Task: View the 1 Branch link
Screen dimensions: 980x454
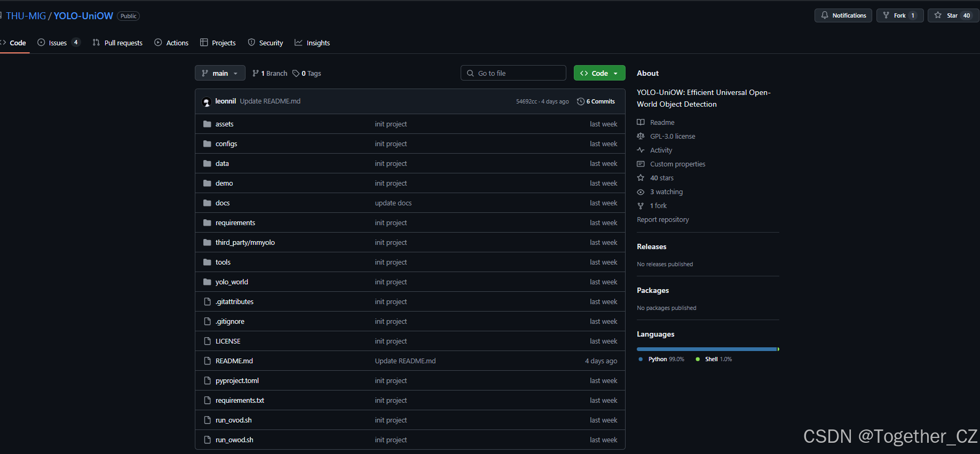Action: pos(270,73)
